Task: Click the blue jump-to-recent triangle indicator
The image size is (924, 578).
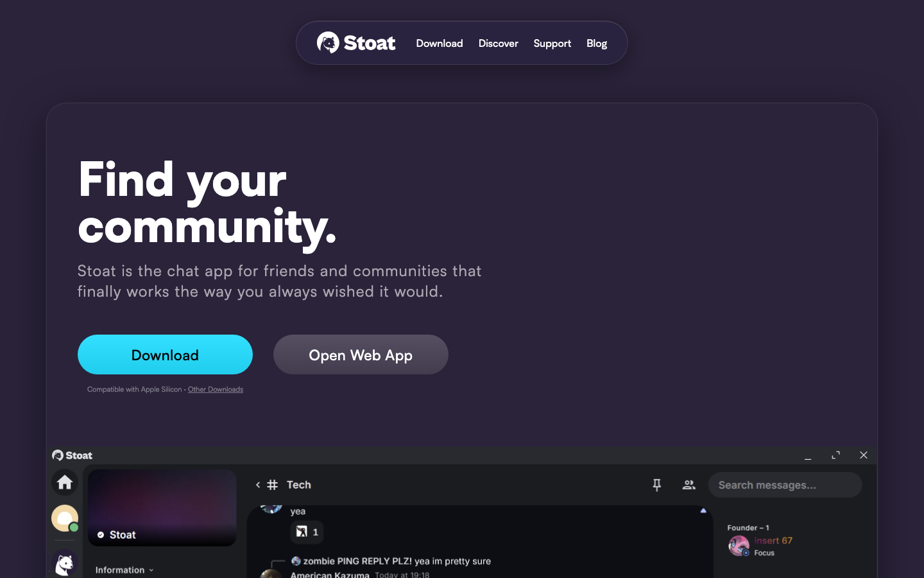Action: click(703, 510)
